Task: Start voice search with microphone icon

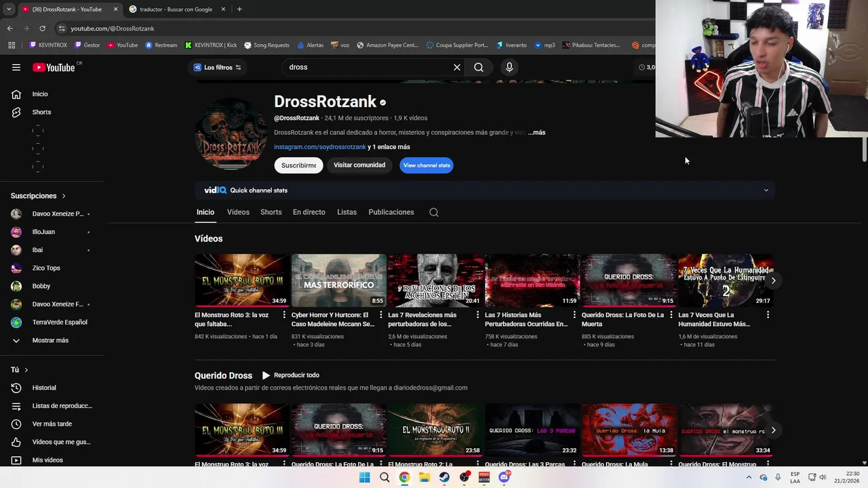Action: pyautogui.click(x=509, y=67)
